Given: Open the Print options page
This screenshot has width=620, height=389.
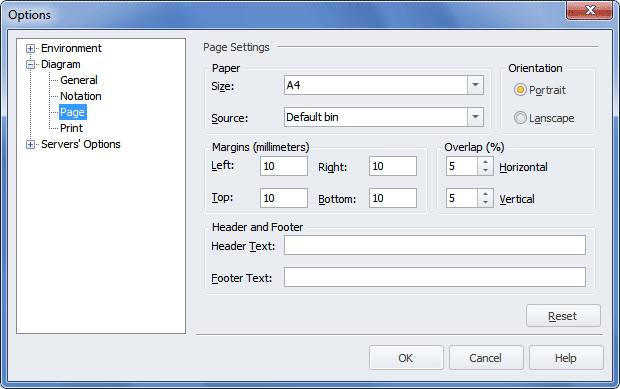Looking at the screenshot, I should 71,128.
